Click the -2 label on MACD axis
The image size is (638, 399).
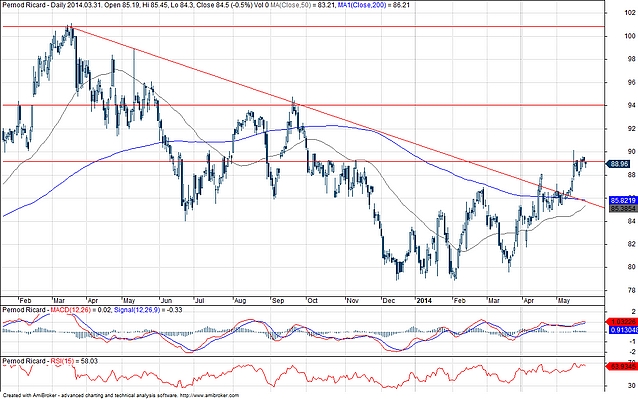632,352
